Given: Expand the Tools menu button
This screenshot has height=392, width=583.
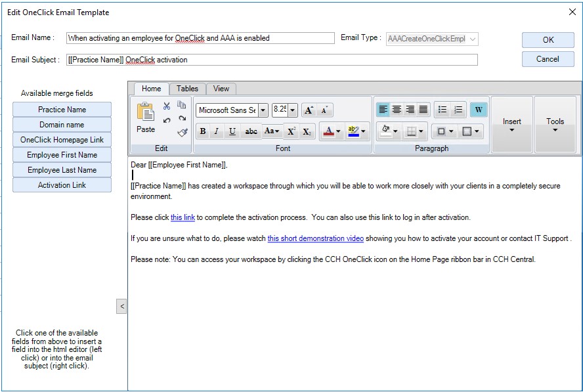Looking at the screenshot, I should pyautogui.click(x=555, y=125).
